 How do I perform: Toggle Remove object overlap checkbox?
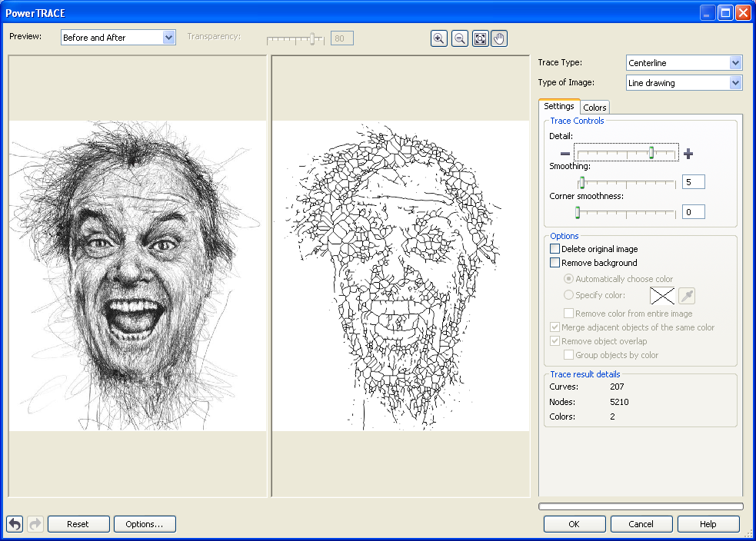coord(555,341)
